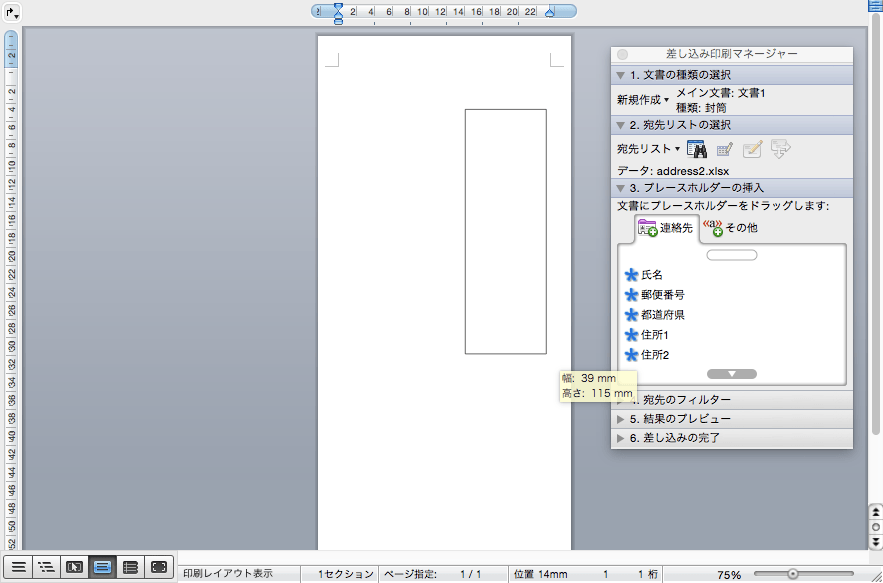Click the find recipients binoculars icon
Screen dimensions: 883x583
coord(697,149)
